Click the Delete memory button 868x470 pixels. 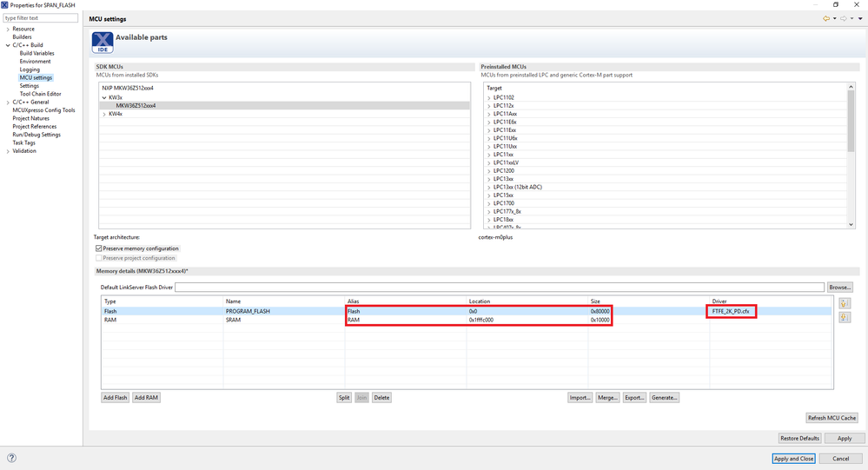click(381, 398)
